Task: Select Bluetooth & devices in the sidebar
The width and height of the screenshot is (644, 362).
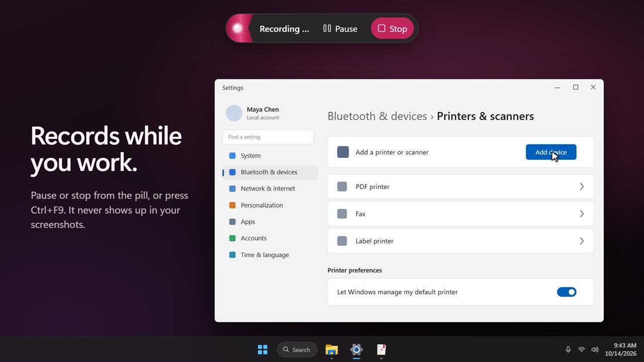Action: (x=270, y=172)
